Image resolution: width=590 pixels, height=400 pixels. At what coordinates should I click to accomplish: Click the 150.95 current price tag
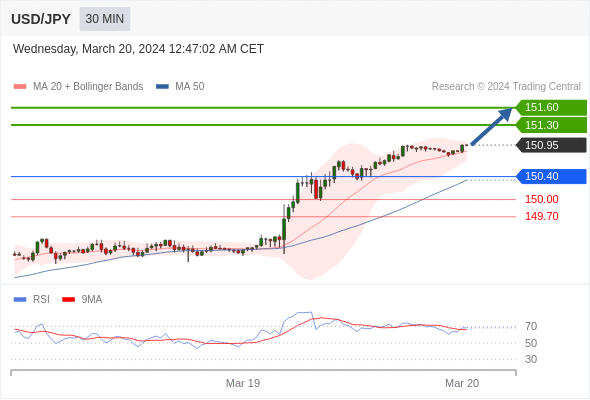[x=551, y=145]
